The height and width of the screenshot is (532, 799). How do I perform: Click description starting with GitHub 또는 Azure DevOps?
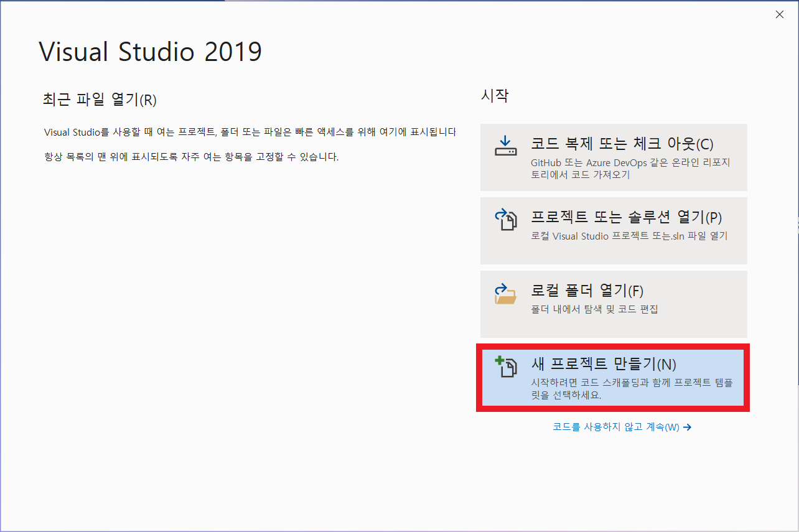[630, 169]
